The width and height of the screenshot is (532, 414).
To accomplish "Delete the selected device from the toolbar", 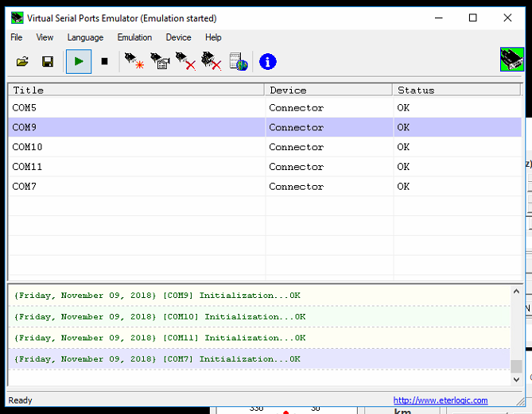I will pos(185,61).
